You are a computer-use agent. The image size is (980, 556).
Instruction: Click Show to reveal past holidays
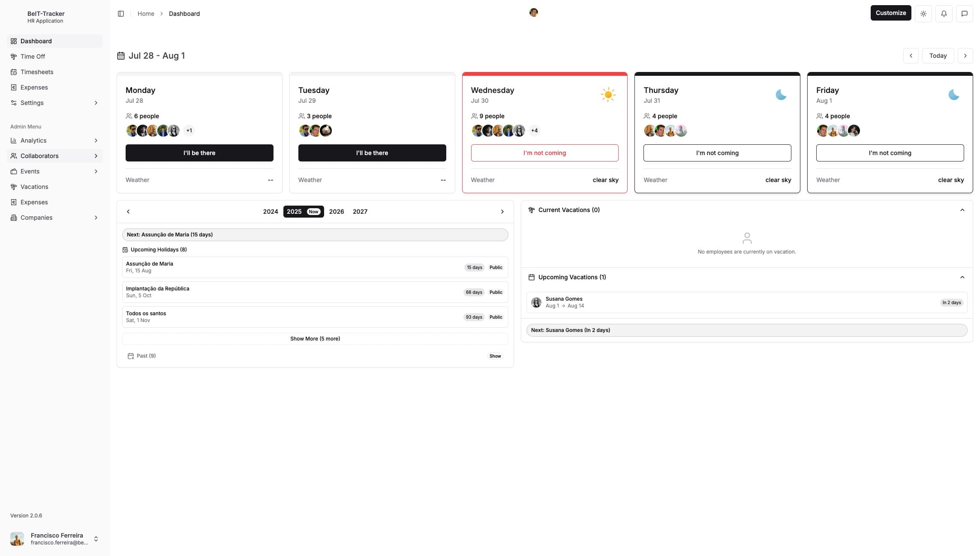(495, 356)
